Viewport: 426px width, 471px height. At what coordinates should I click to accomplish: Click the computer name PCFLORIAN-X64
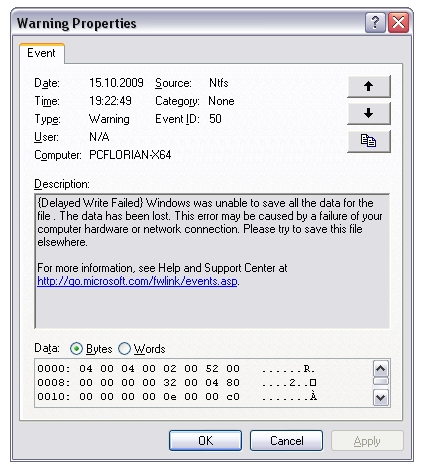[130, 155]
